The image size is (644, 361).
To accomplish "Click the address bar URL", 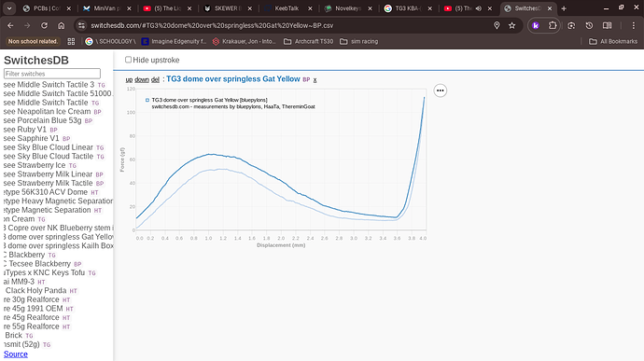I will coord(212,25).
